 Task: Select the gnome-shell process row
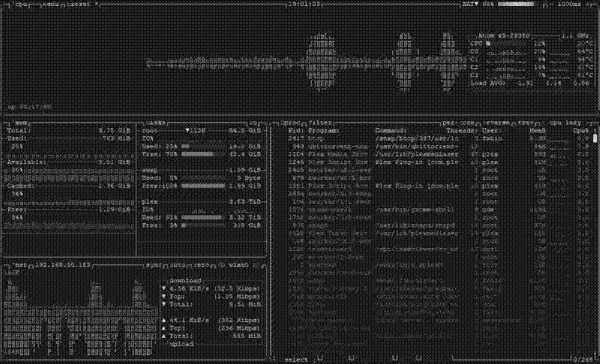[439, 210]
